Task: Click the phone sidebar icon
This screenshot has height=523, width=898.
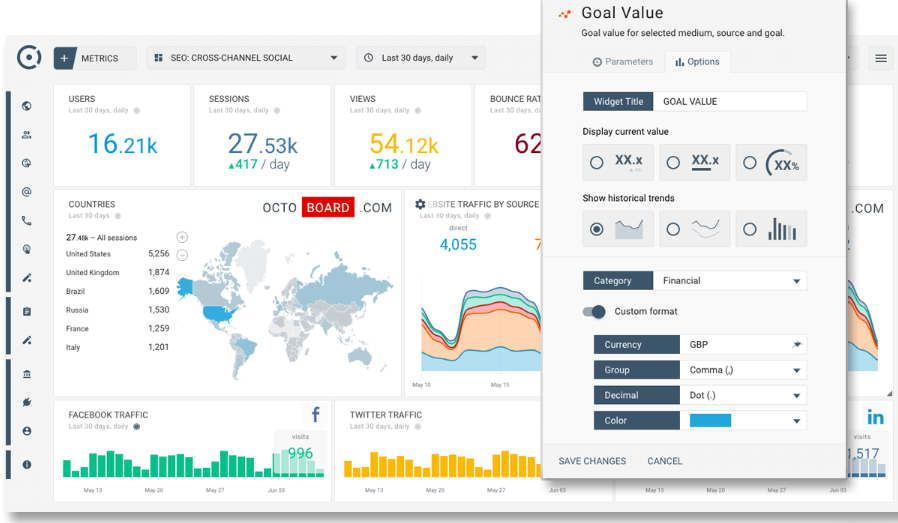Action: tap(26, 221)
